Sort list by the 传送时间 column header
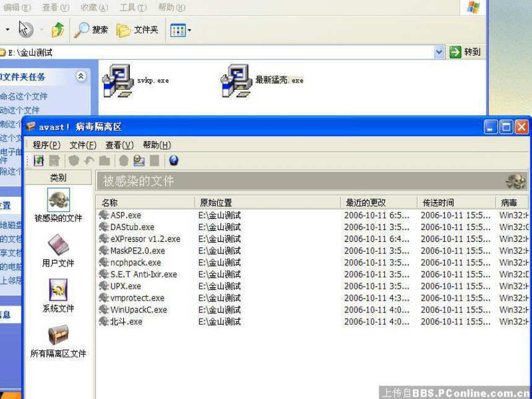Viewport: 532px width, 399px height. click(457, 202)
